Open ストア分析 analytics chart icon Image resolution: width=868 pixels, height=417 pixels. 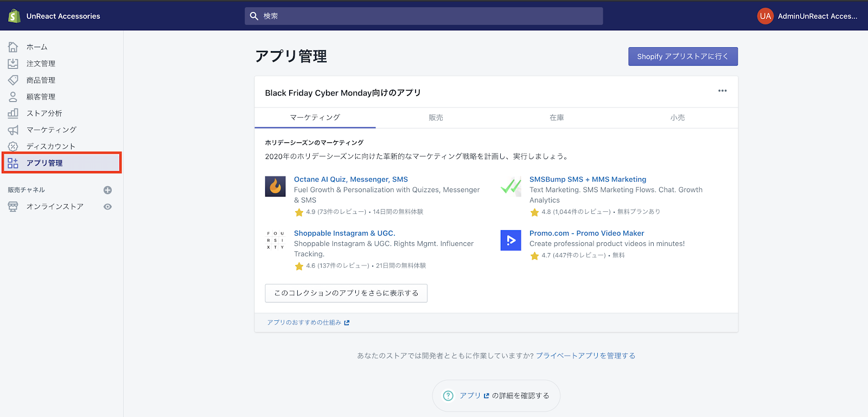point(13,113)
